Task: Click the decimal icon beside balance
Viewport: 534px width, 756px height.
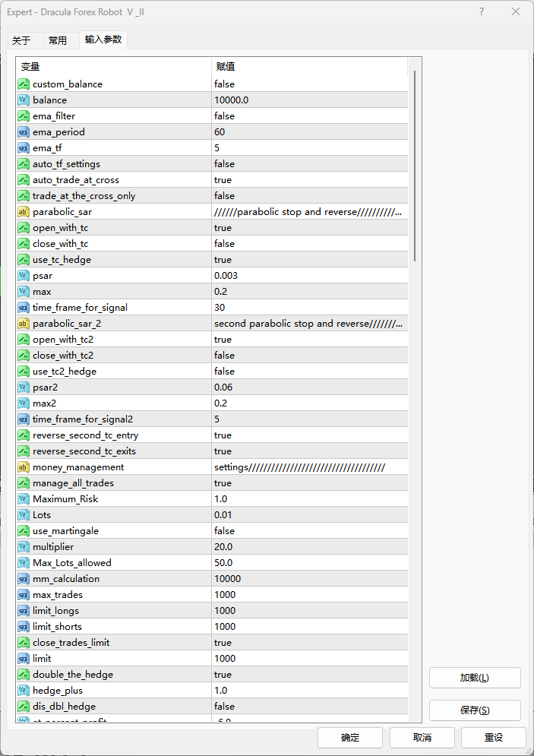Action: (24, 100)
